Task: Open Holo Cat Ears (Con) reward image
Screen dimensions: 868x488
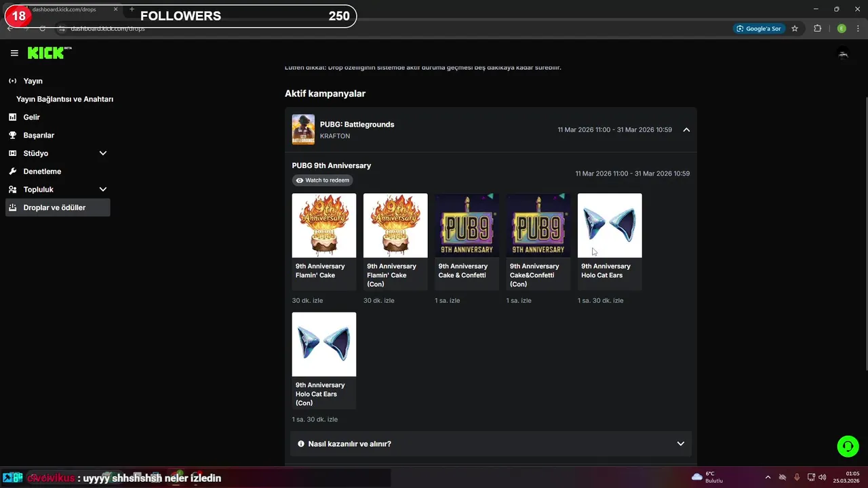Action: coord(324,344)
